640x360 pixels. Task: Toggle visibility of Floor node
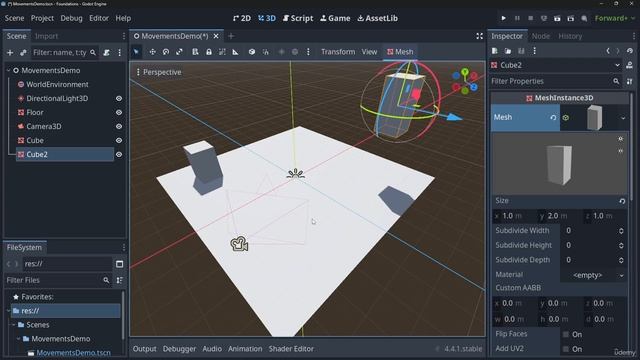(x=119, y=112)
